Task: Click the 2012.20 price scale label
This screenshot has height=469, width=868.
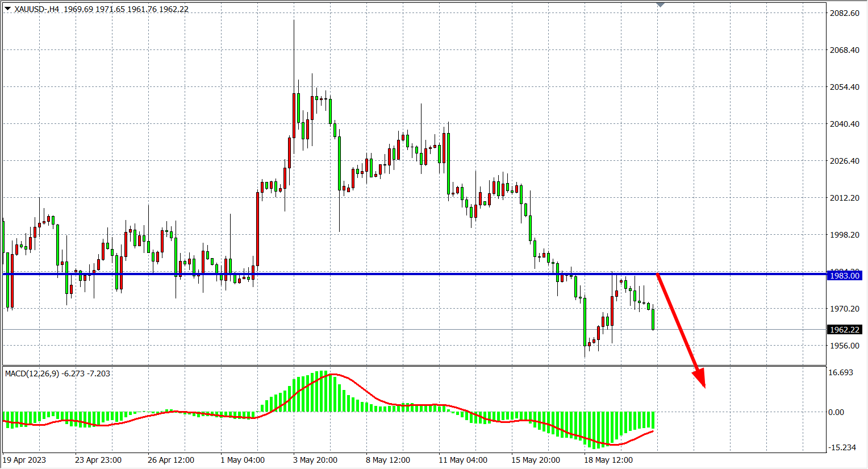Action: 845,198
